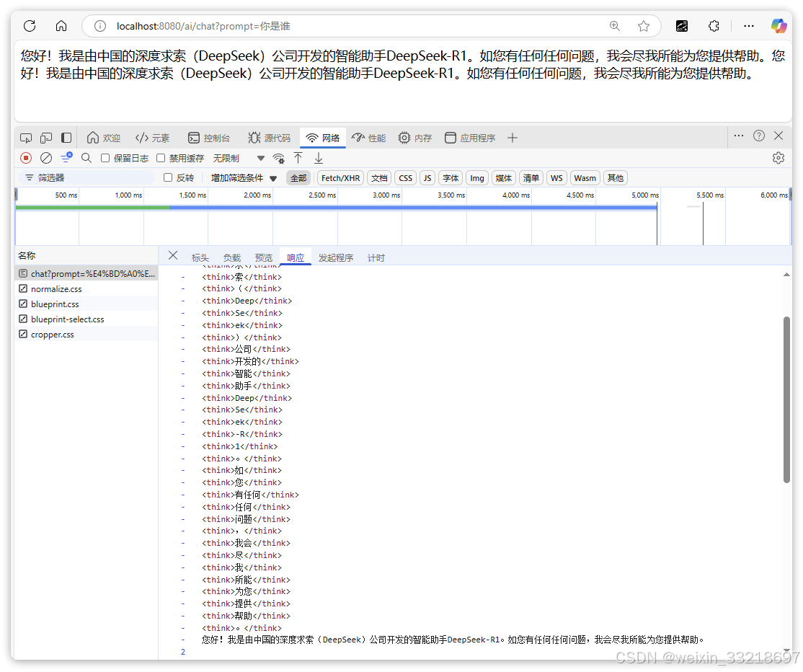This screenshot has width=803, height=672.
Task: Show the 发起程序 request tab
Action: coord(336,257)
